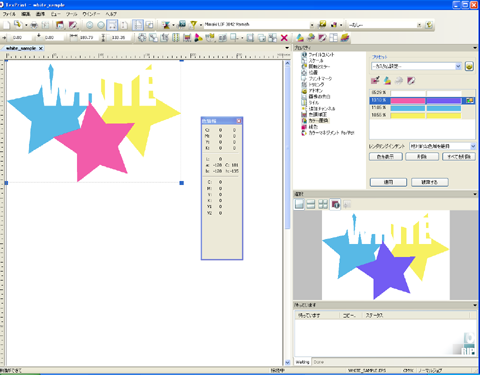Screen dimensions: 480x375
Task: Toggle the highlighted ruler layout button
Action: (x=137, y=25)
